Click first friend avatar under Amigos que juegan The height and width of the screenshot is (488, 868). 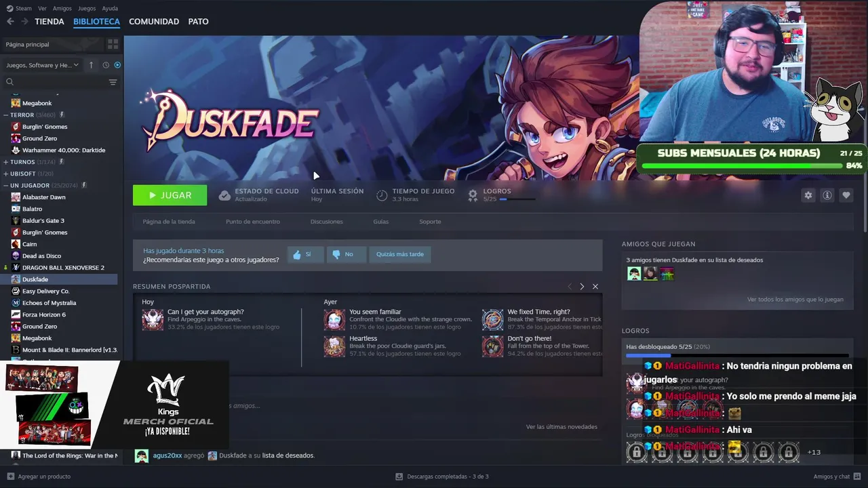(x=634, y=274)
